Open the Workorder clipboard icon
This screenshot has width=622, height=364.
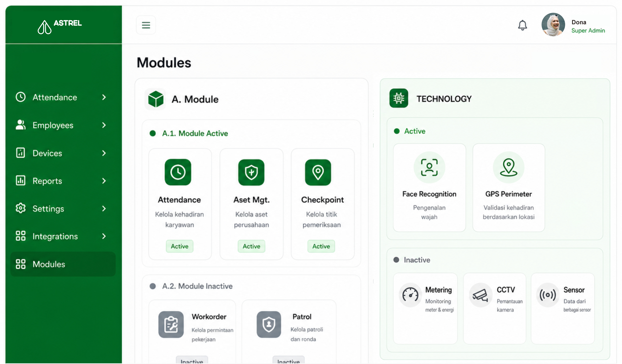171,324
